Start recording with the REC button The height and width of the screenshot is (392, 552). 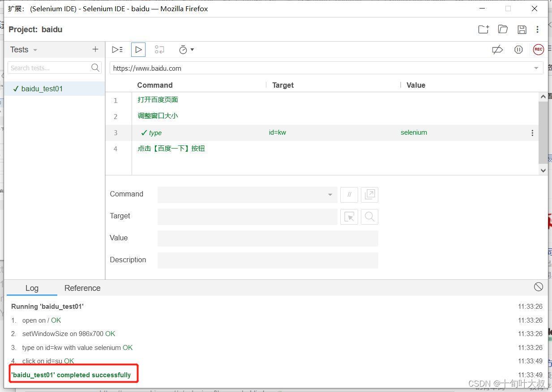coord(538,50)
